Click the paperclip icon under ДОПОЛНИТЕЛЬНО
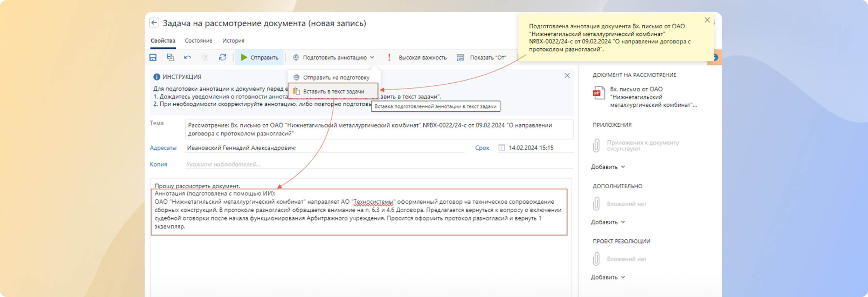The width and height of the screenshot is (868, 297). [x=596, y=204]
